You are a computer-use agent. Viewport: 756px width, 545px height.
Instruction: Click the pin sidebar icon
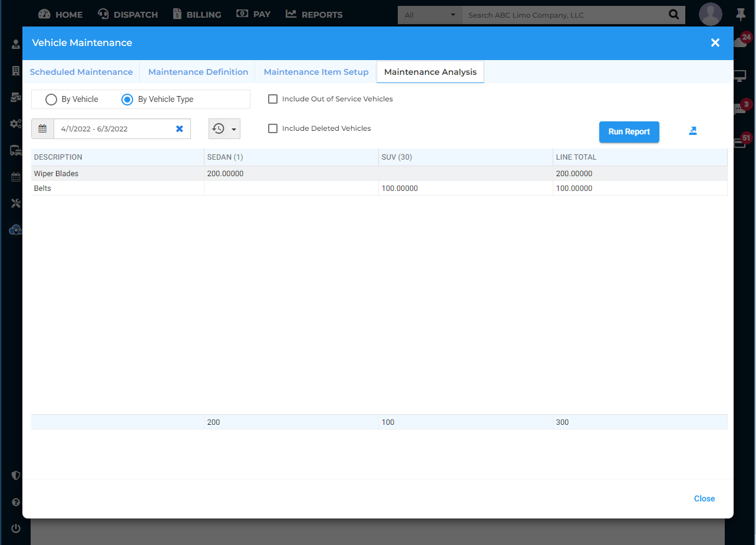741,14
